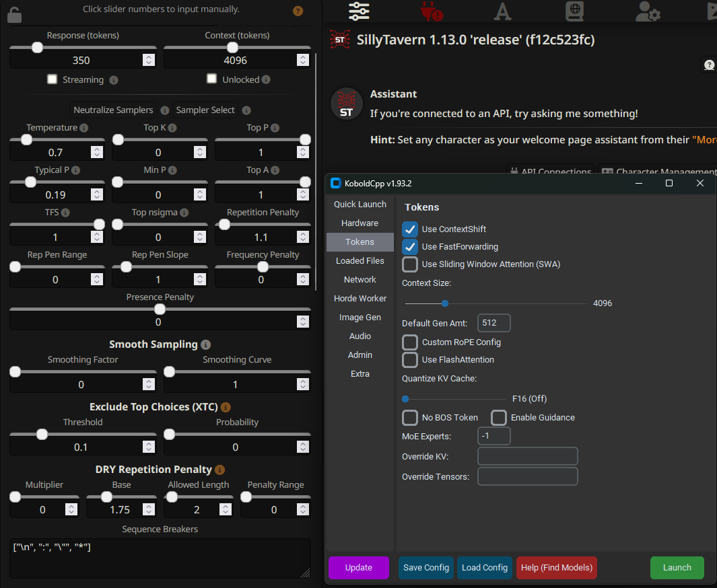This screenshot has width=717, height=588.
Task: Open the Horde Worker tab
Action: (360, 298)
